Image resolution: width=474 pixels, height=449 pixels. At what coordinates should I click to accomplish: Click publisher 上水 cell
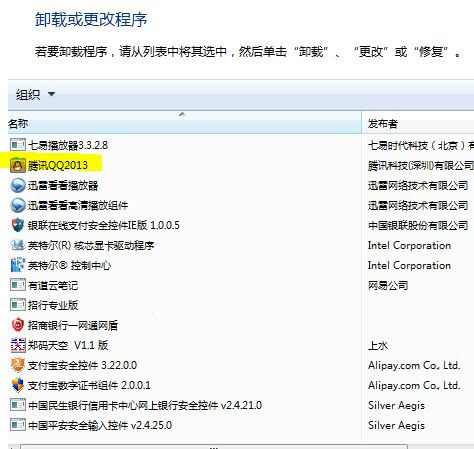click(378, 345)
